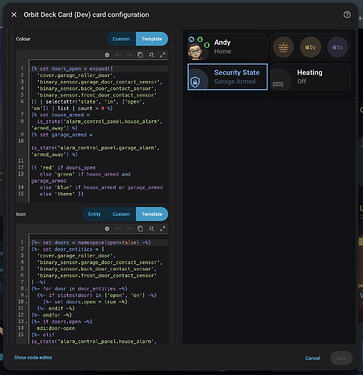Select the Heating Off card
The width and height of the screenshot is (363, 375).
point(310,77)
